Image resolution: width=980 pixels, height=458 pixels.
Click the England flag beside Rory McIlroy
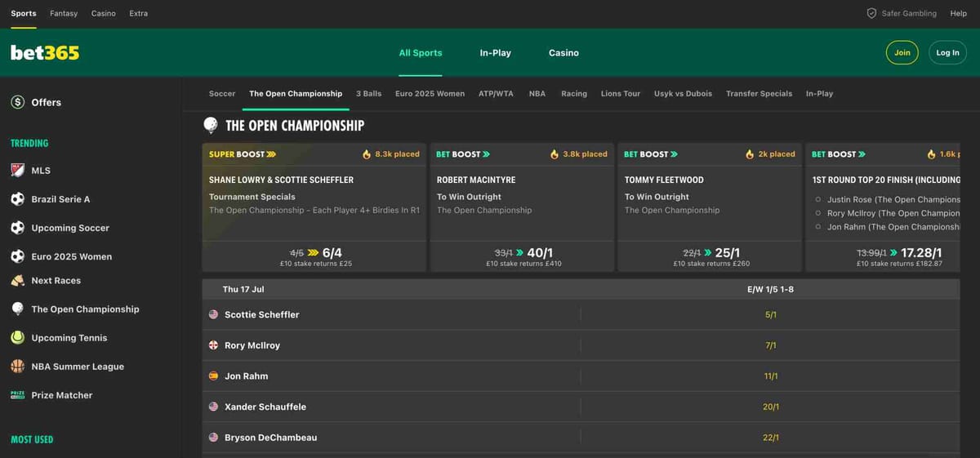pos(214,345)
